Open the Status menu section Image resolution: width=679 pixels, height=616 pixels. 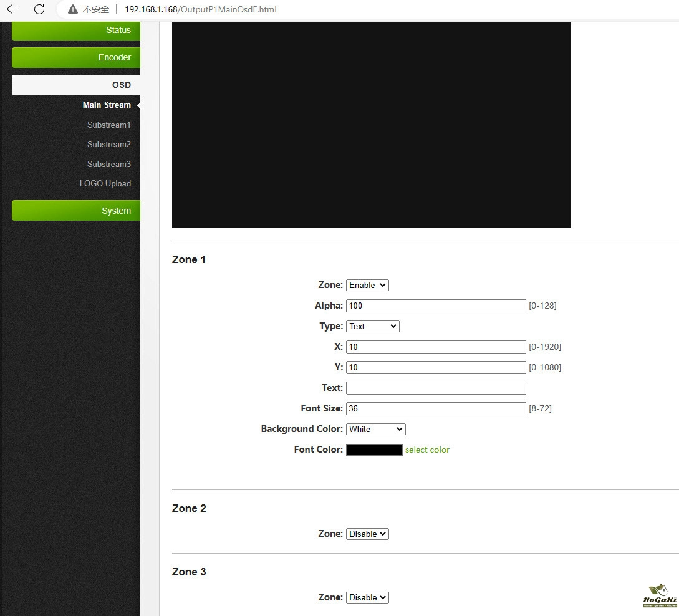75,30
